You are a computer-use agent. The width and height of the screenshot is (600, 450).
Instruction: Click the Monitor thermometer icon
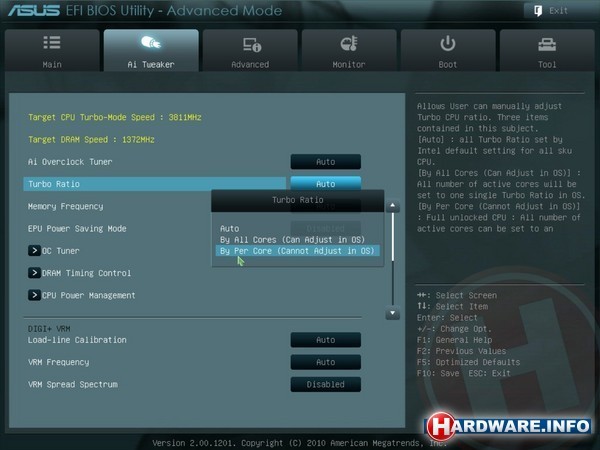pyautogui.click(x=349, y=45)
